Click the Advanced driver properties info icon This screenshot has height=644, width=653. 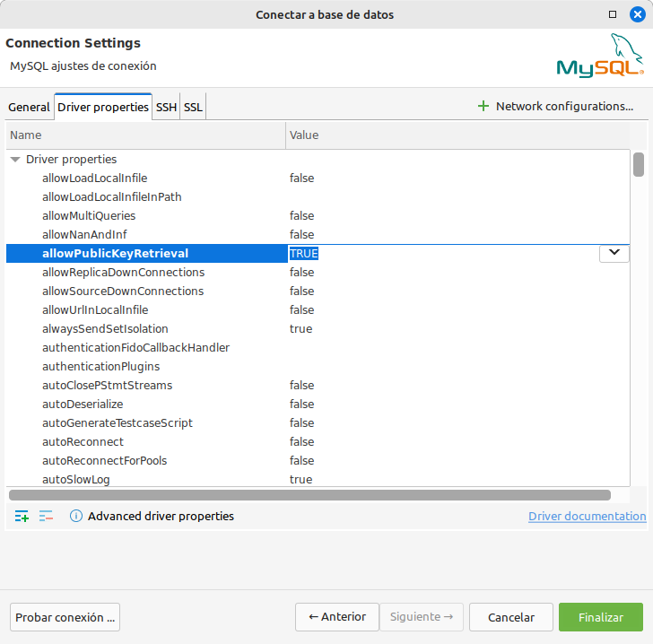pyautogui.click(x=76, y=516)
